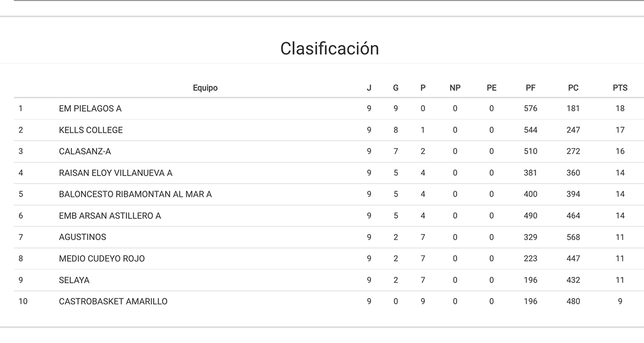
Task: Click the EMB ARSAN ASTILLERO A team
Action: pos(110,216)
